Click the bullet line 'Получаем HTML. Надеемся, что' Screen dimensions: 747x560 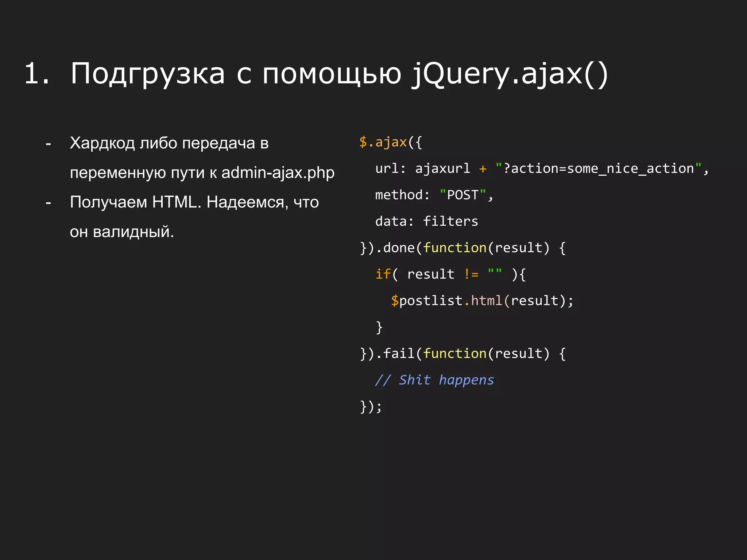194,202
